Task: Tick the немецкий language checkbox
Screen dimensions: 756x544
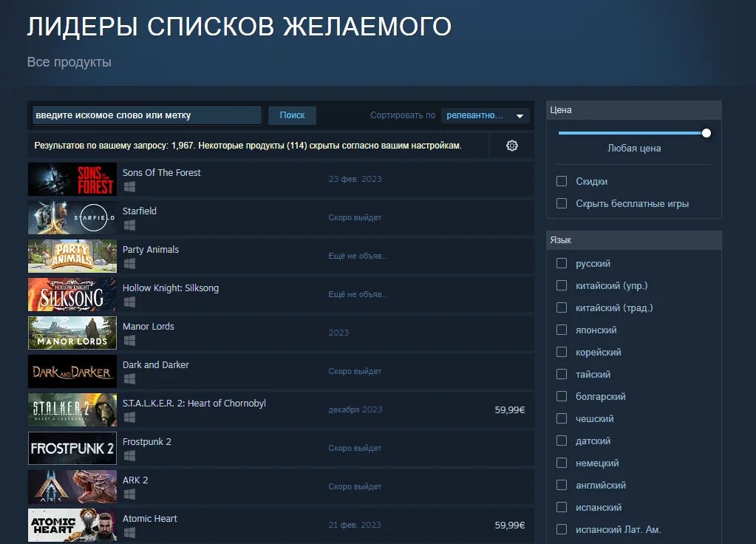Action: coord(562,463)
